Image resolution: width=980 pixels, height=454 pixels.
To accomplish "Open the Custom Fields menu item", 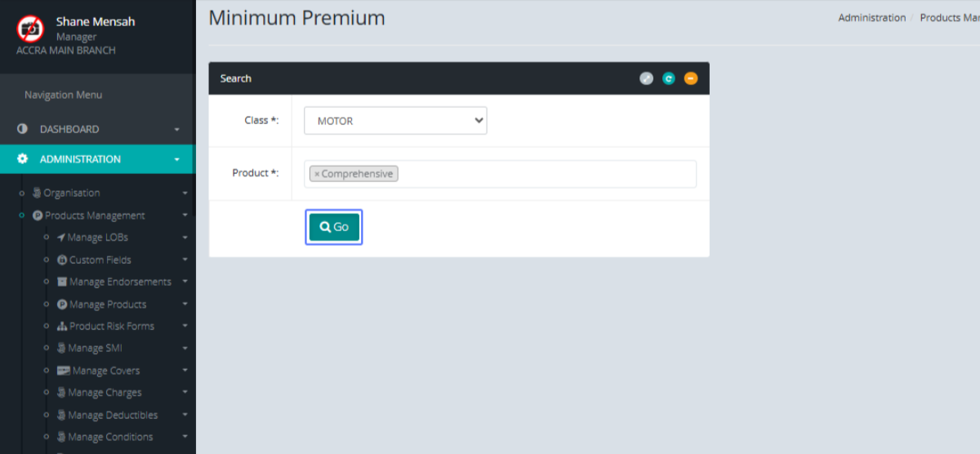I will 100,260.
